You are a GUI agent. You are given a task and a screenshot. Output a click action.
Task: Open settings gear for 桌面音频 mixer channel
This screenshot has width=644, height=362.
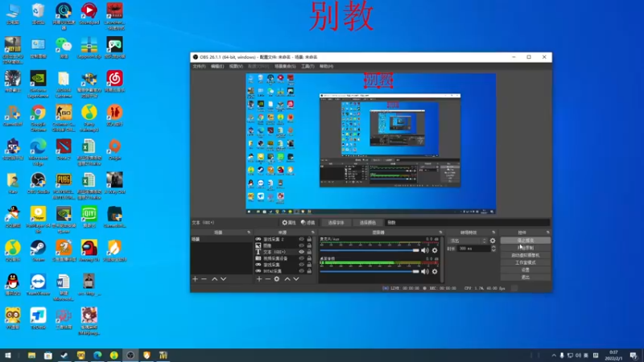pyautogui.click(x=435, y=271)
